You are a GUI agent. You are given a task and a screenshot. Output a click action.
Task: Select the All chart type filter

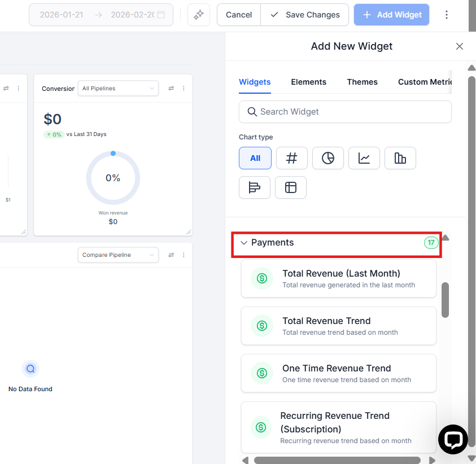pyautogui.click(x=255, y=158)
